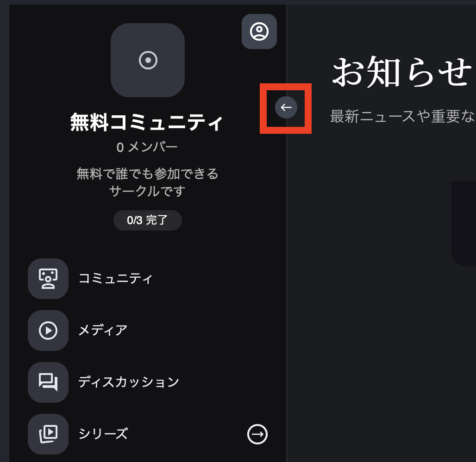Click the 0/3 完了 progress badge
Viewport: 476px width, 462px height.
click(x=148, y=220)
